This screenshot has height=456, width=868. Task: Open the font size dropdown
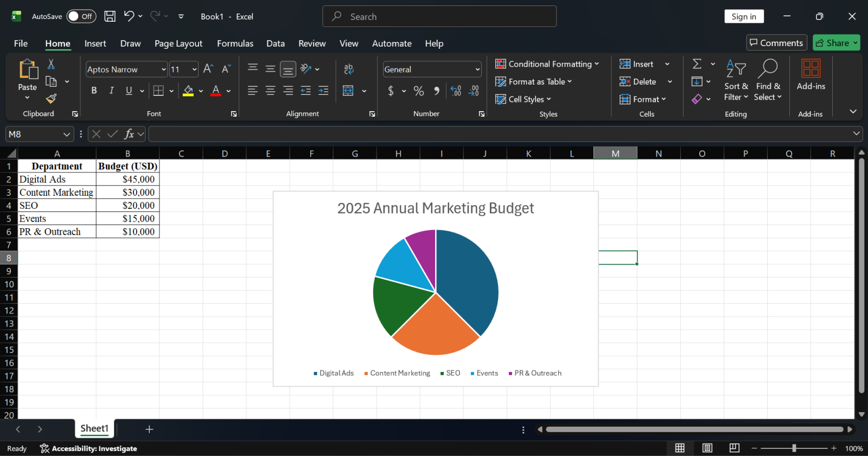coord(194,69)
